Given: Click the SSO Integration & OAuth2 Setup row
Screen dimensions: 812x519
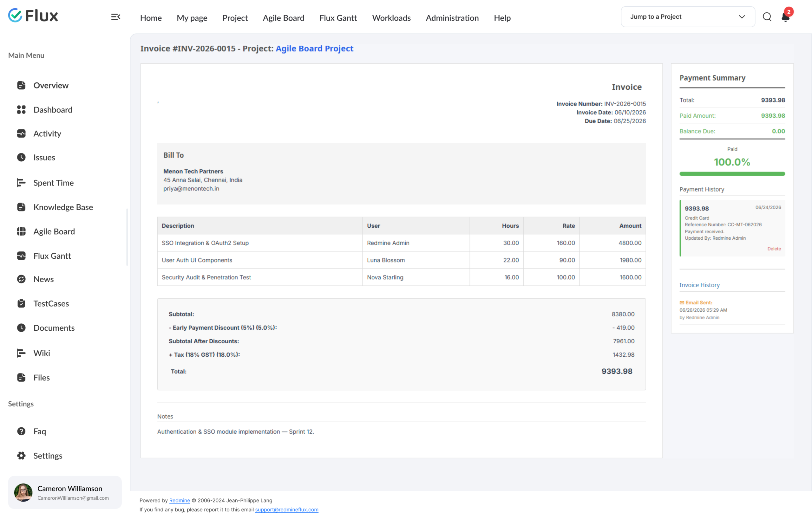Looking at the screenshot, I should coord(401,243).
